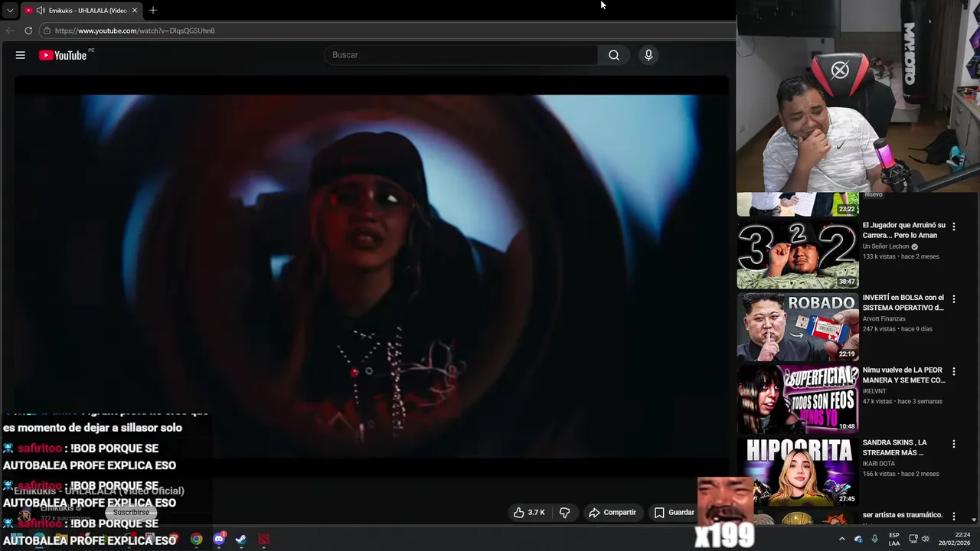Like the video with 3.7 K
The width and height of the screenshot is (980, 551).
529,513
